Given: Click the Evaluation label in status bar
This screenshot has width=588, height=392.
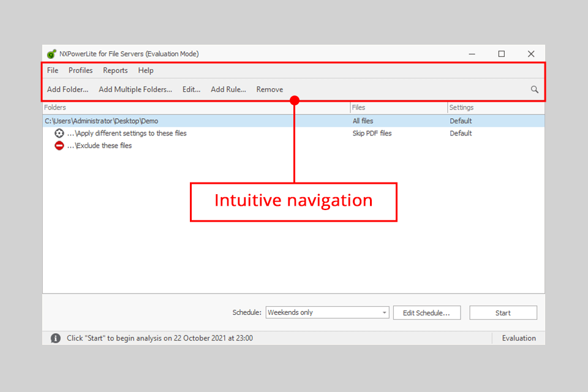Looking at the screenshot, I should pyautogui.click(x=519, y=338).
